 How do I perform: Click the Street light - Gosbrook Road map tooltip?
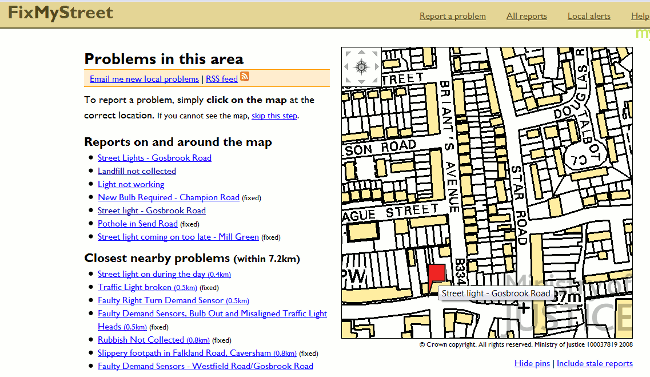[496, 293]
